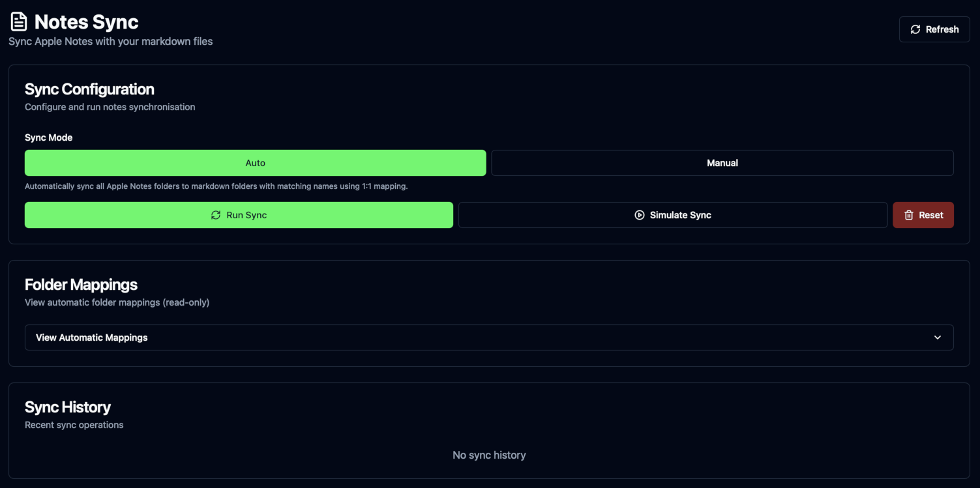This screenshot has width=980, height=488.
Task: Click the play icon in Simulate Sync
Action: [x=639, y=214]
